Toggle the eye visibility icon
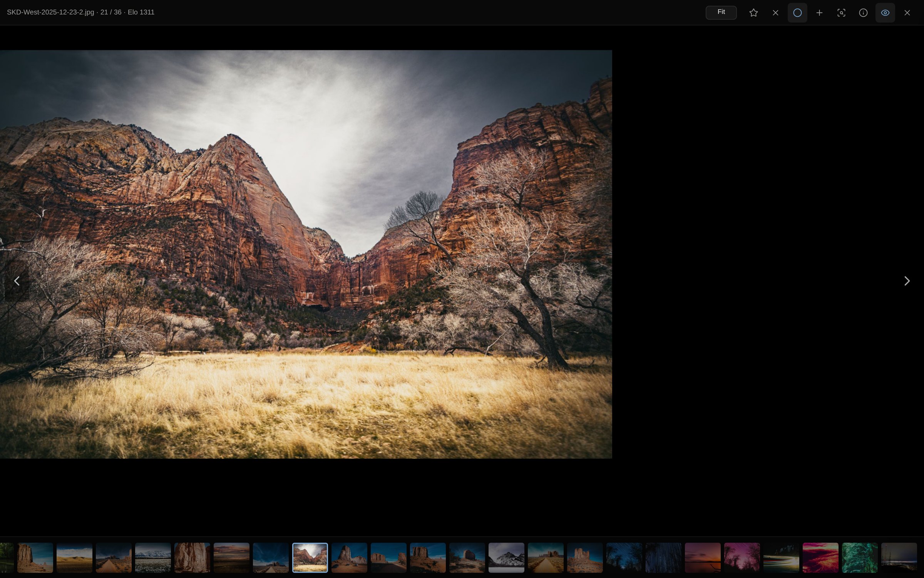The image size is (924, 578). click(885, 13)
